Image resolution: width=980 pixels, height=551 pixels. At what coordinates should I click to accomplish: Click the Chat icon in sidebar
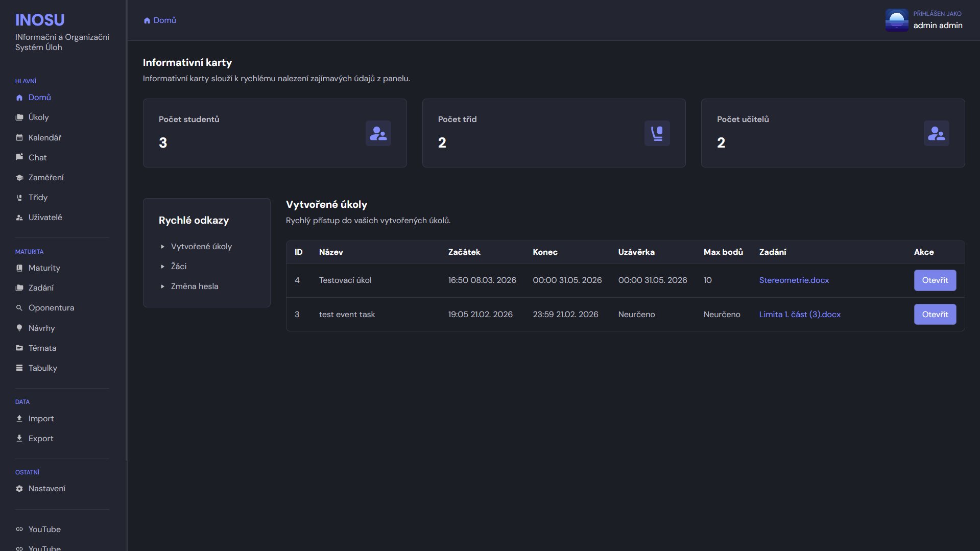19,157
